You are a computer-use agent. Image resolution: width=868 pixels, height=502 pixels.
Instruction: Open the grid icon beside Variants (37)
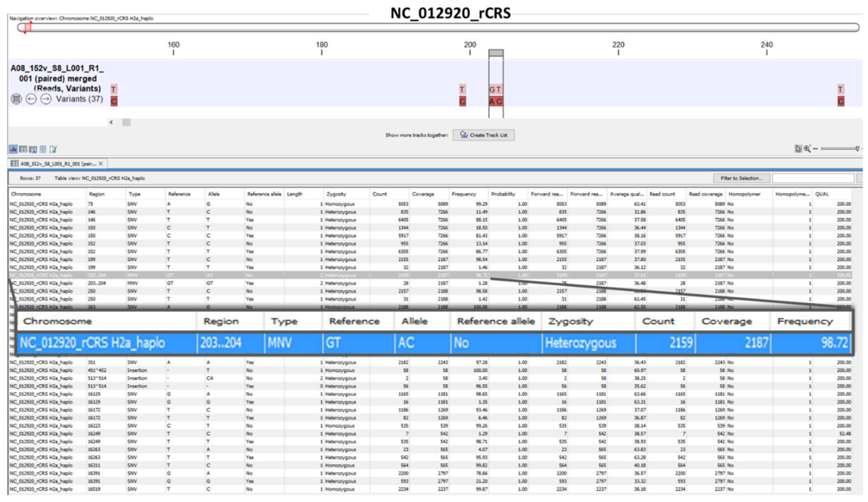point(17,99)
